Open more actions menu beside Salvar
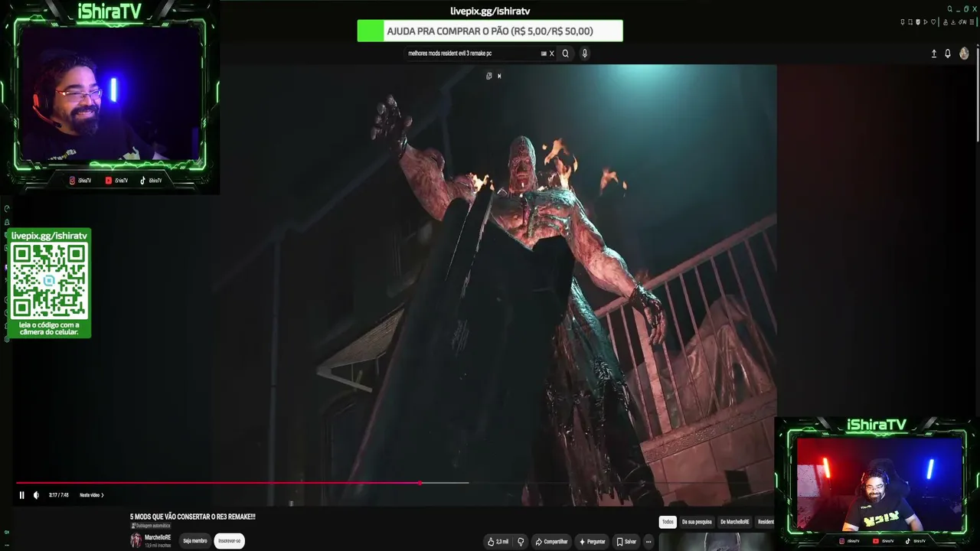 (x=648, y=542)
